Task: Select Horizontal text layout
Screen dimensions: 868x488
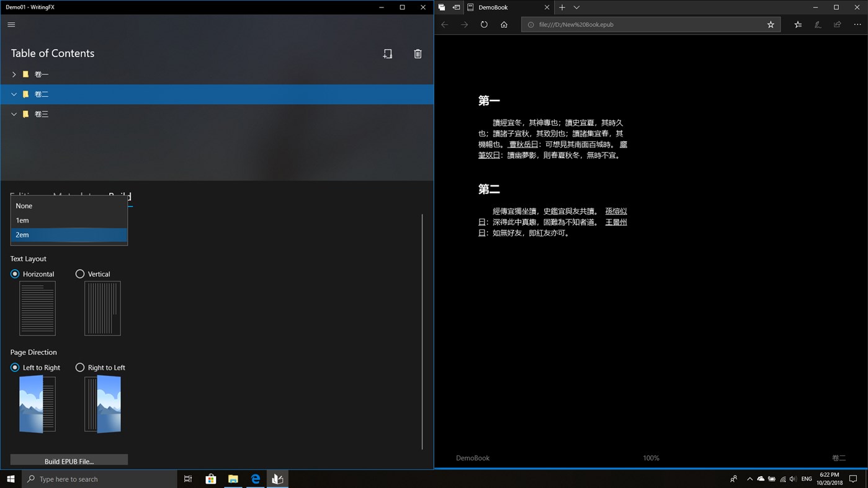Action: pos(14,273)
